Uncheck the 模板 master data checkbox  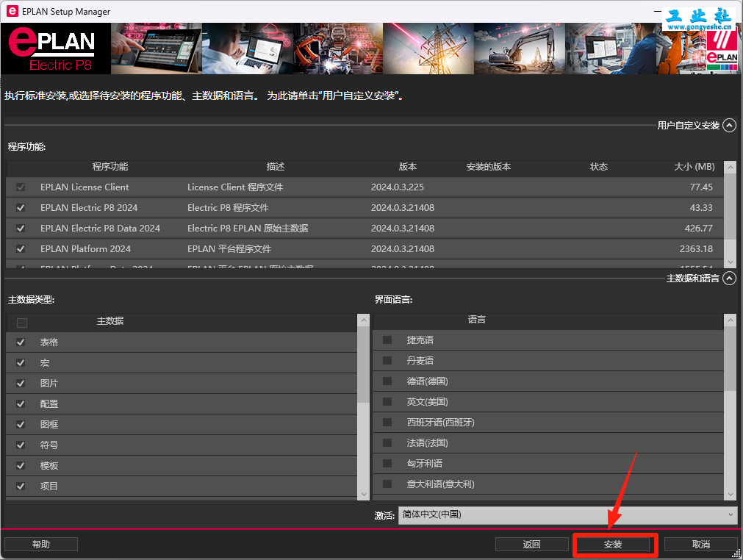tap(21, 466)
